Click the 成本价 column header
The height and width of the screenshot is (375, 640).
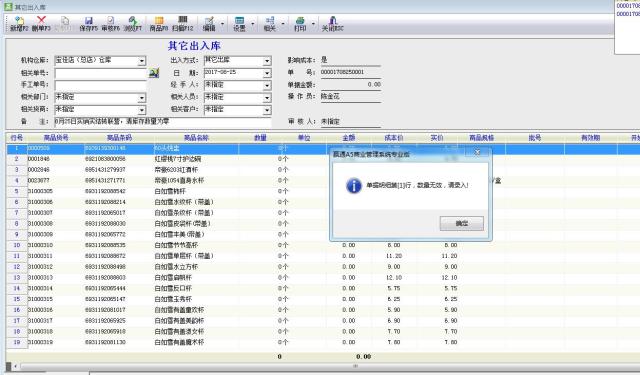click(x=394, y=138)
